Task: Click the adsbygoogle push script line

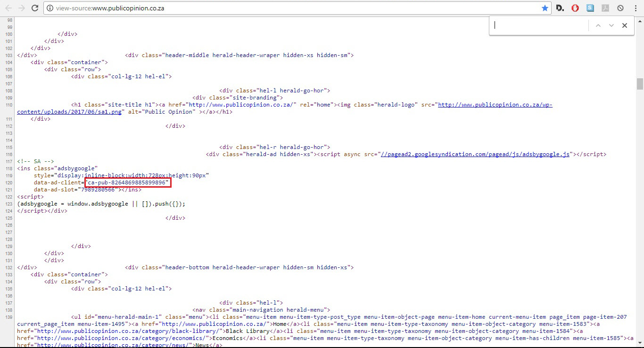Action: point(101,204)
